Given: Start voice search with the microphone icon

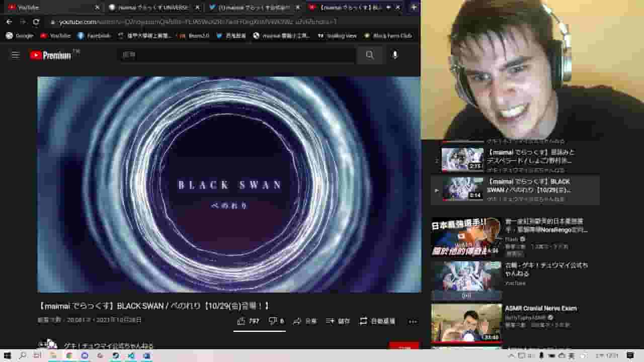Looking at the screenshot, I should (x=395, y=55).
